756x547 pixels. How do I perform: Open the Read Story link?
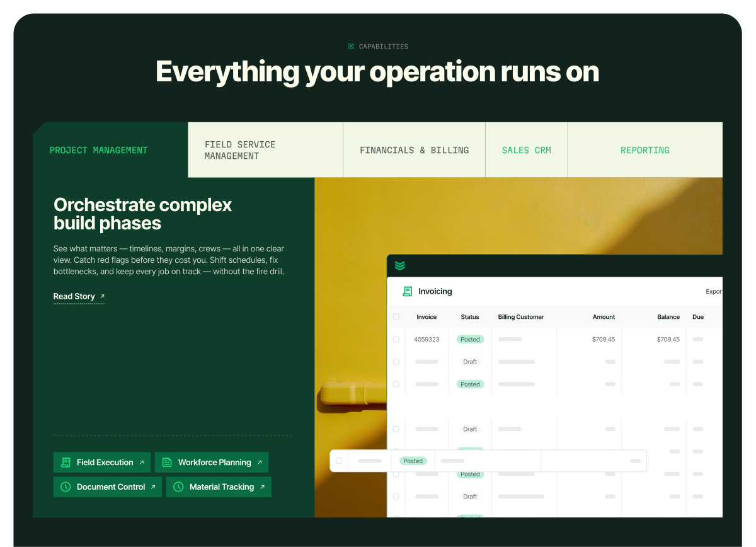tap(79, 297)
